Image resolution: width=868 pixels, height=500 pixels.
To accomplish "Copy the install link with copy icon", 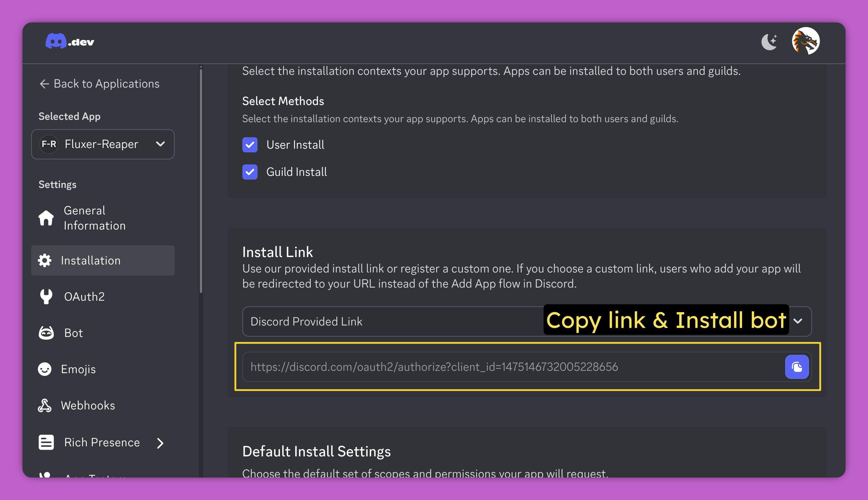I will pos(797,367).
